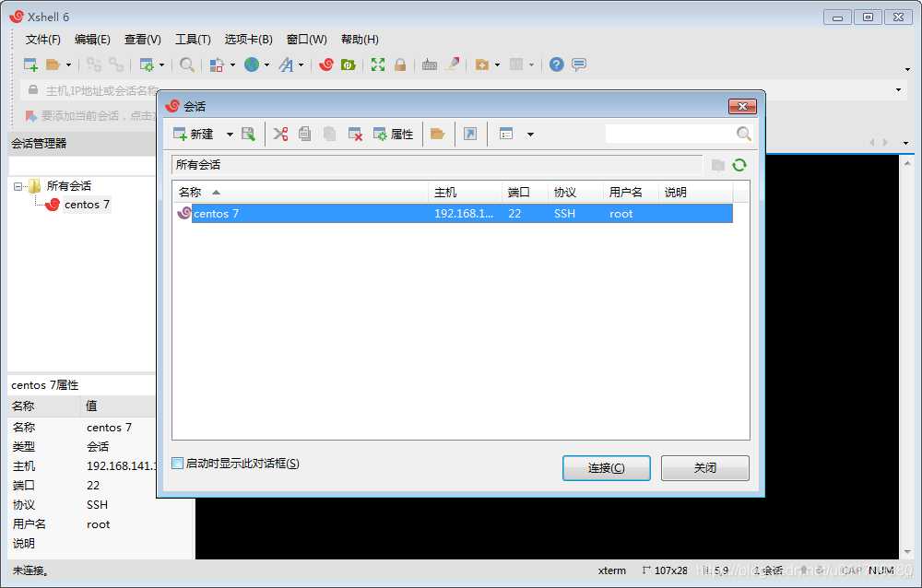
Task: Open the dropdown arrow beside the font icon
Action: [x=301, y=65]
